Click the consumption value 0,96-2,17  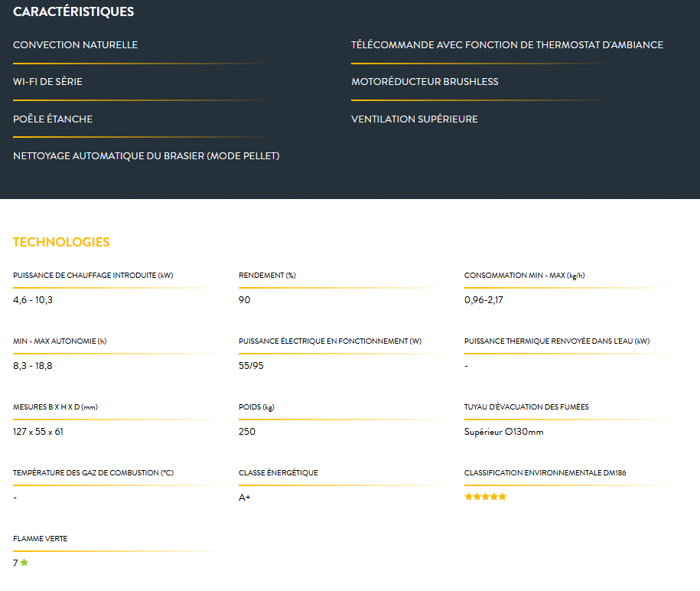(x=483, y=300)
